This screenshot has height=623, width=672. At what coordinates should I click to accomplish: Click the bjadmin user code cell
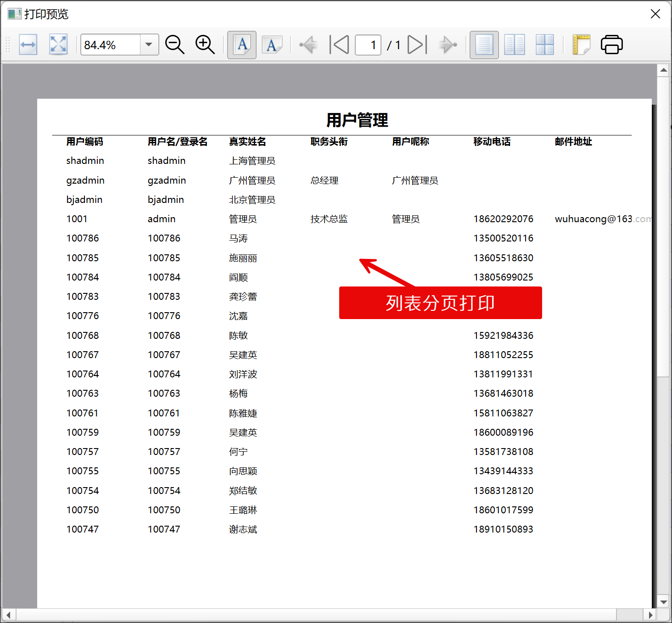point(84,200)
